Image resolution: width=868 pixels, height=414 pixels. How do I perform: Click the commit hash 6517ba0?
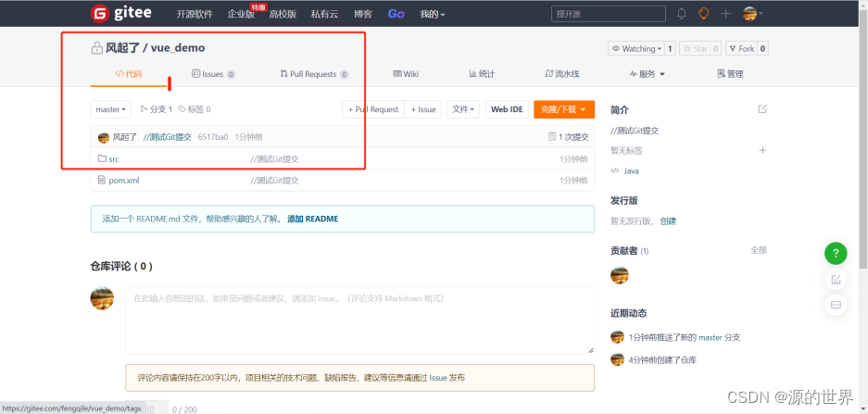[212, 137]
